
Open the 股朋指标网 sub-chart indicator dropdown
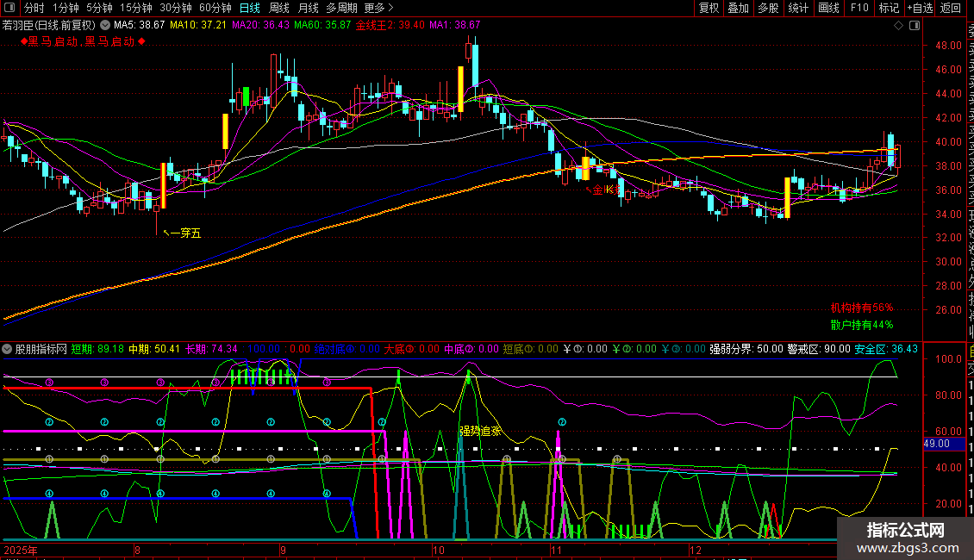tap(8, 350)
